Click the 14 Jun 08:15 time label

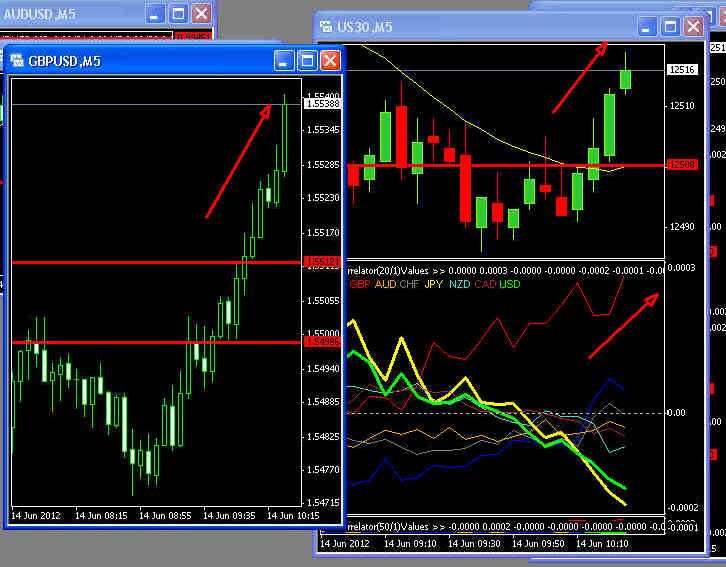[x=101, y=516]
